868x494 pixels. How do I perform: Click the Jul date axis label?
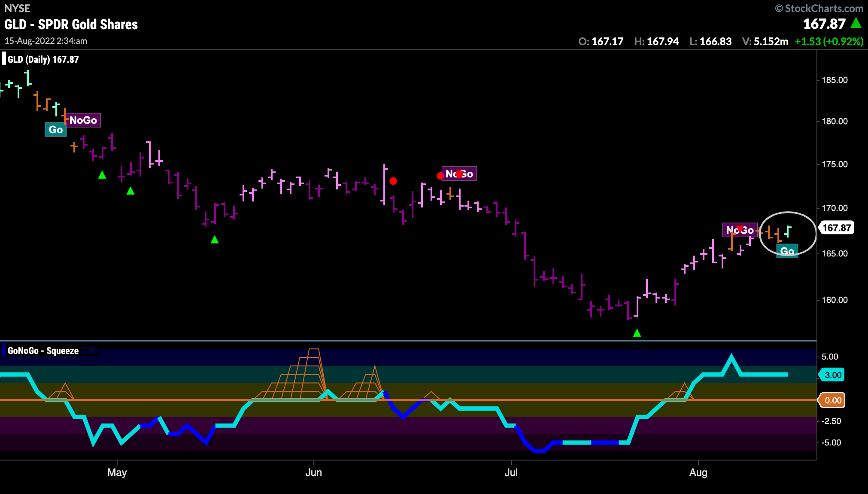click(x=511, y=473)
